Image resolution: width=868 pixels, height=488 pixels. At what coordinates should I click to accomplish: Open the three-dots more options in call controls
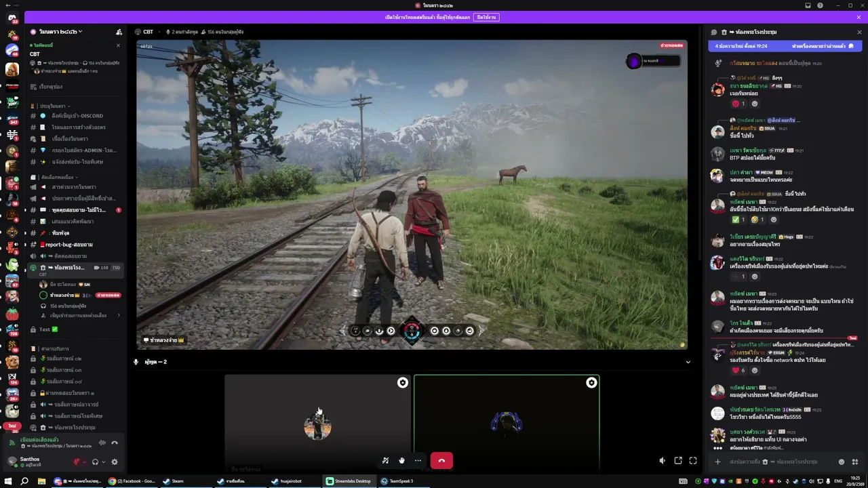[x=418, y=461]
